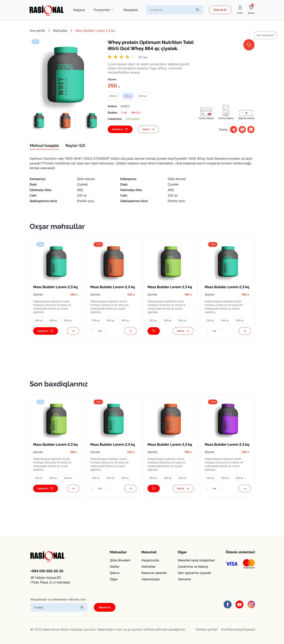Open the Səbət cart icon
Viewport: 284px width, 644px height.
(x=251, y=8)
